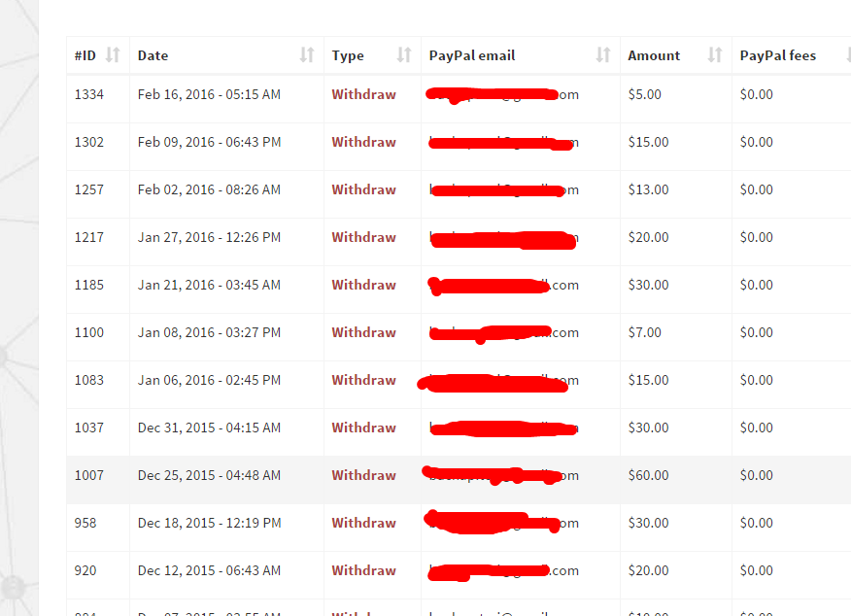
Task: Select the ID 1083 cell
Action: pos(89,380)
